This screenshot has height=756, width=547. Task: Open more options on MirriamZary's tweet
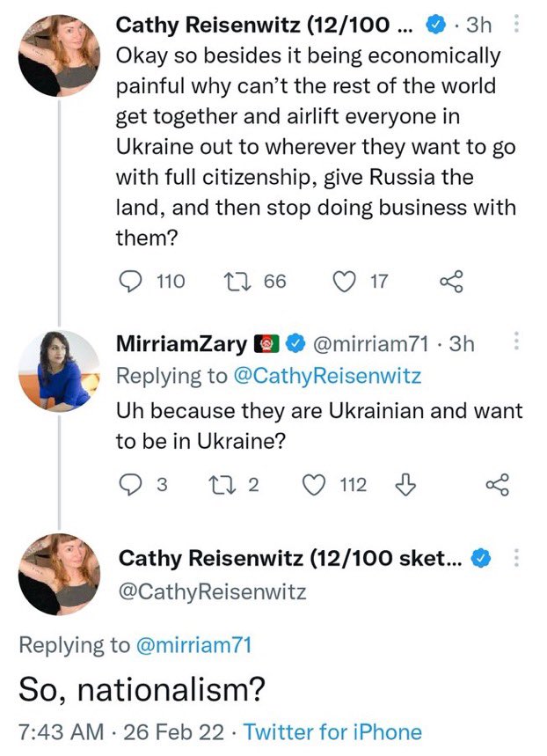pos(516,343)
